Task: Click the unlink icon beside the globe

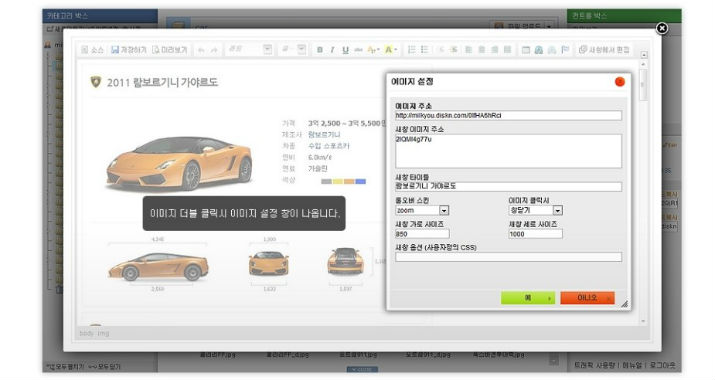Action: (552, 50)
